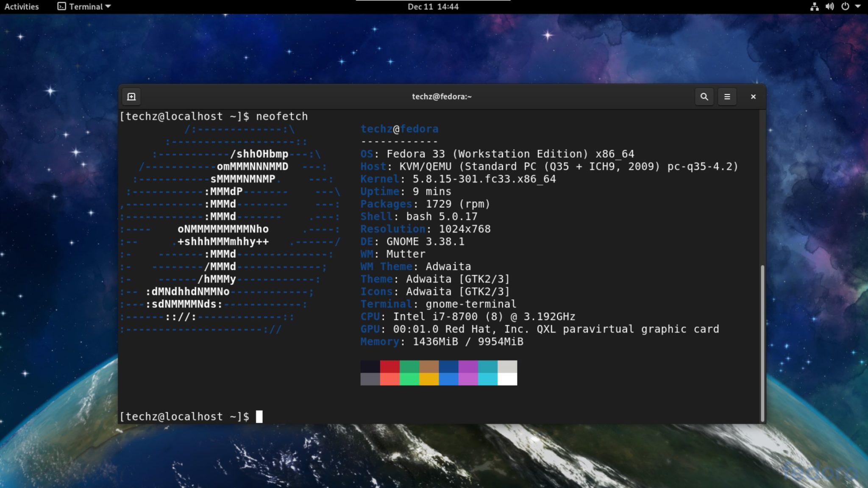Open the Activities overview
This screenshot has height=488, width=868.
click(21, 6)
